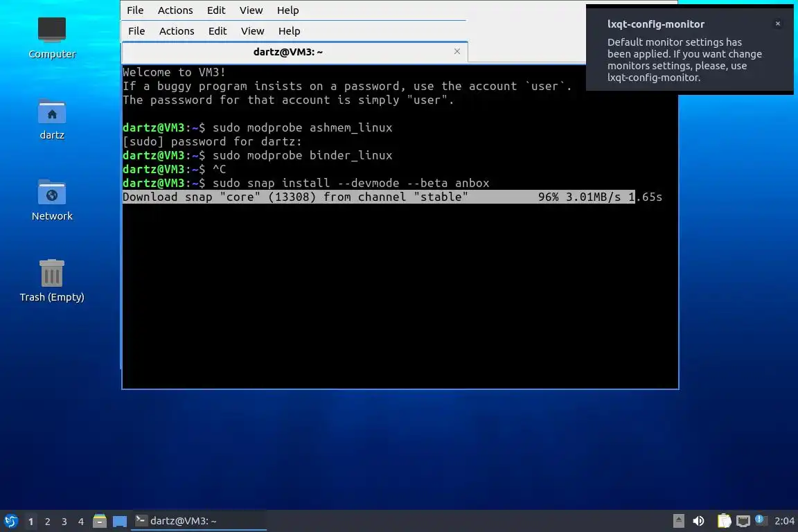Click the 'sudo modprobe ashmem_linux' command line

(x=302, y=127)
